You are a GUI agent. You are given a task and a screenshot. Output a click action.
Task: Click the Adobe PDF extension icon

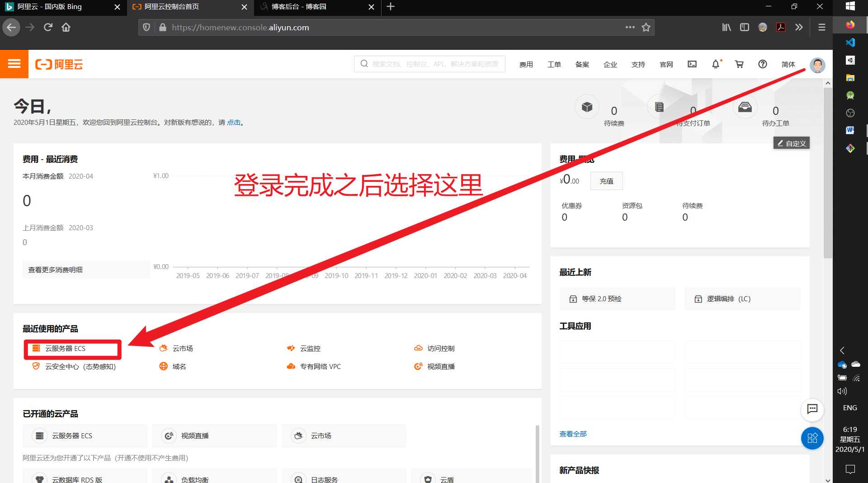coord(781,27)
